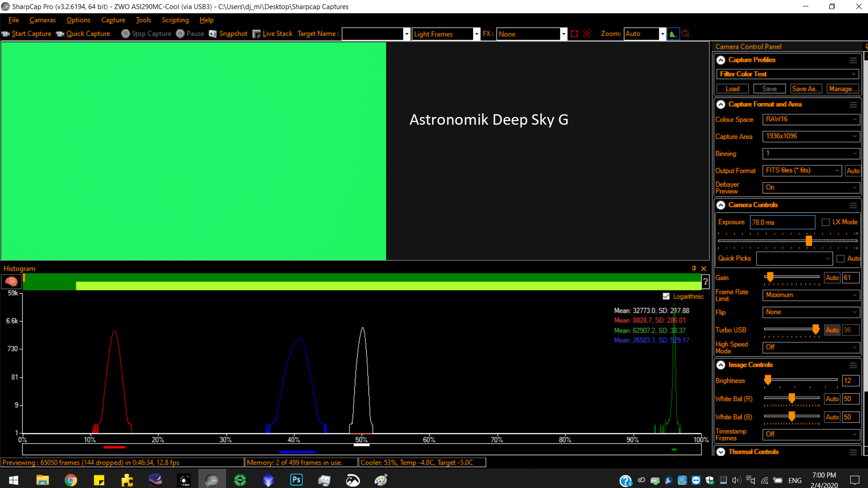Click the red selection area square icon

[575, 34]
